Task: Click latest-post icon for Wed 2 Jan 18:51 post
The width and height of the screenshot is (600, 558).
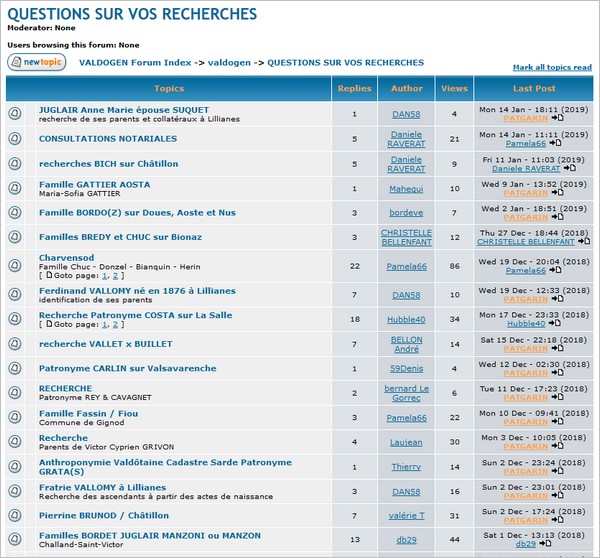Action: click(x=557, y=217)
